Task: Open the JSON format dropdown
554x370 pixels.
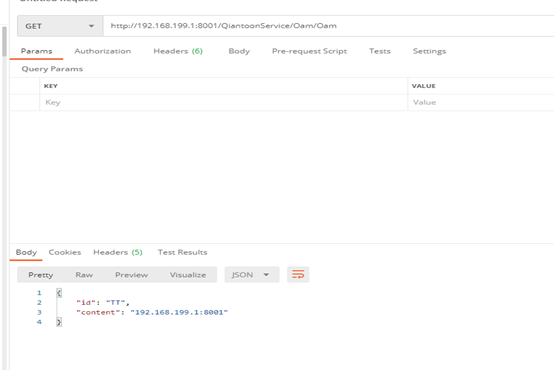Action: (x=252, y=275)
